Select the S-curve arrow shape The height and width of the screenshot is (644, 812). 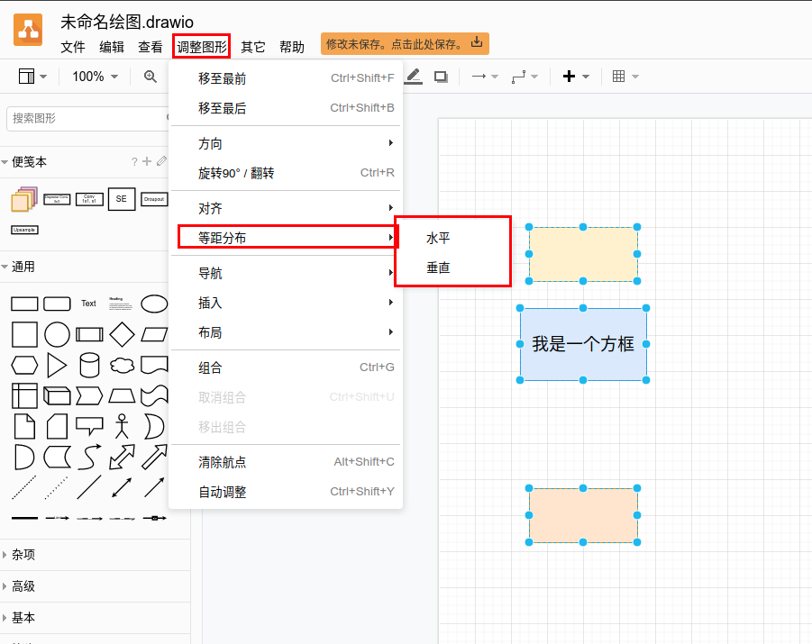point(89,458)
